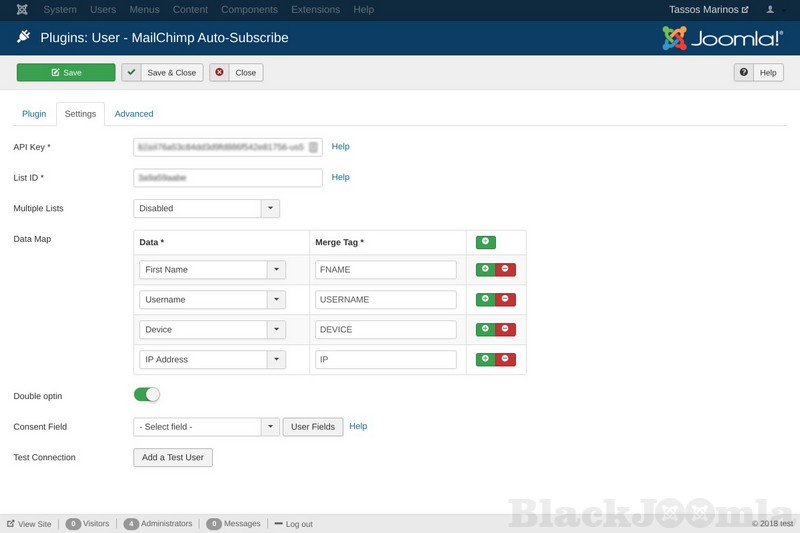Image resolution: width=800 pixels, height=533 pixels.
Task: Open the First Name data dropdown
Action: [x=277, y=270]
